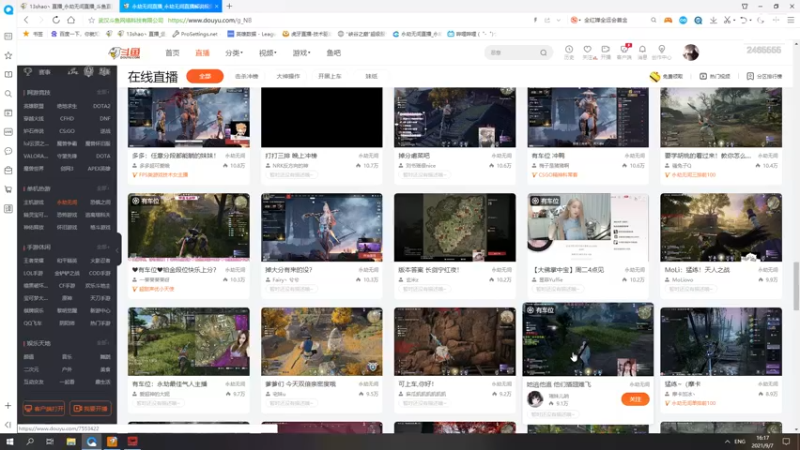Open the CSGO category in the sidebar
The image size is (800, 450).
(x=67, y=131)
